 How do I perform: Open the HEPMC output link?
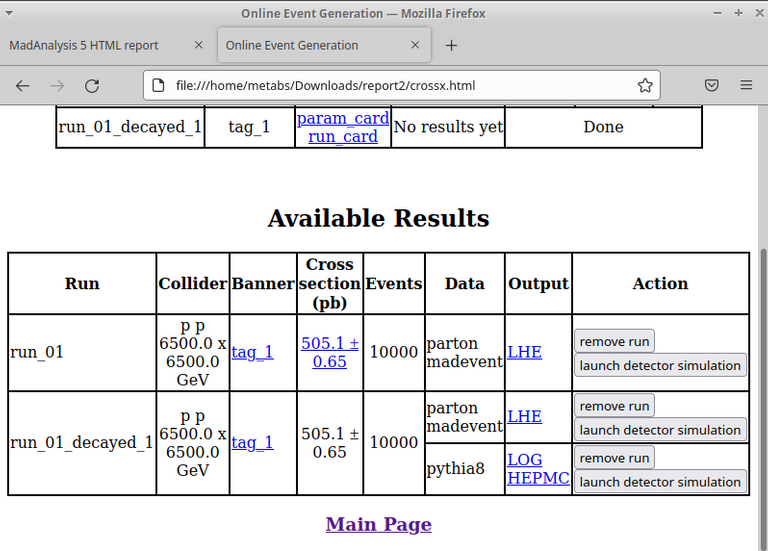click(538, 478)
